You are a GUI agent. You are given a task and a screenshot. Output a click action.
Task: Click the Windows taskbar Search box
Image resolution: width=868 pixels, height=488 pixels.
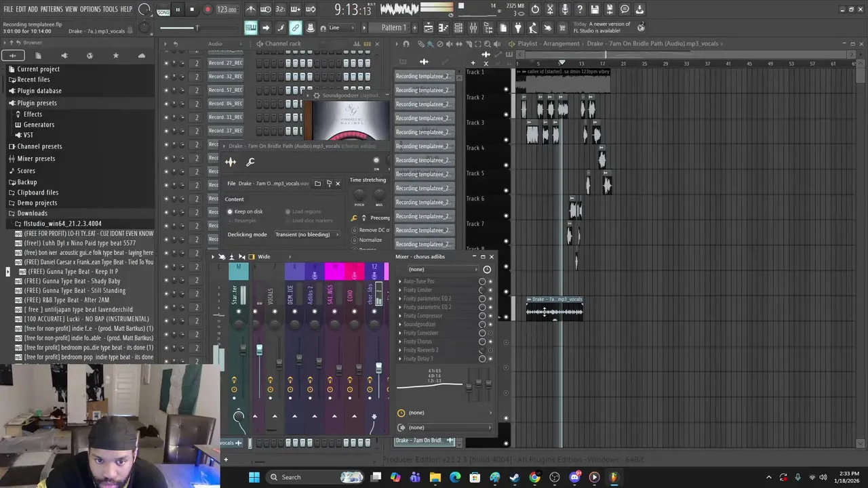point(305,477)
